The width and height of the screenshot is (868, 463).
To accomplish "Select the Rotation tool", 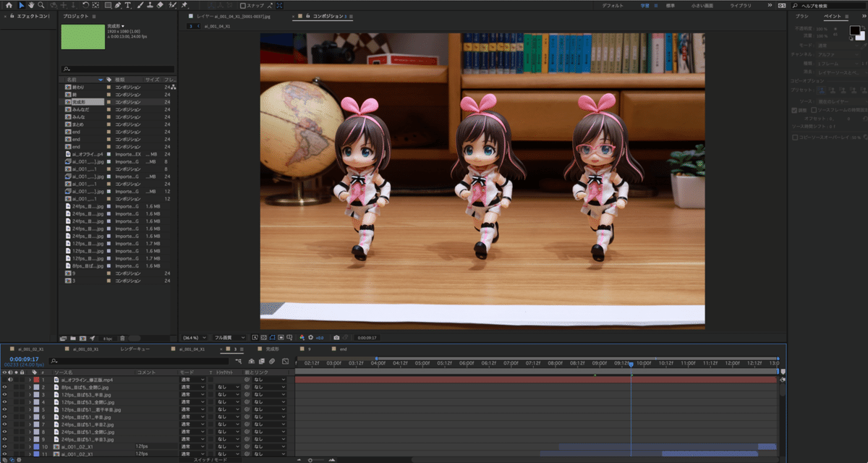I will click(85, 5).
